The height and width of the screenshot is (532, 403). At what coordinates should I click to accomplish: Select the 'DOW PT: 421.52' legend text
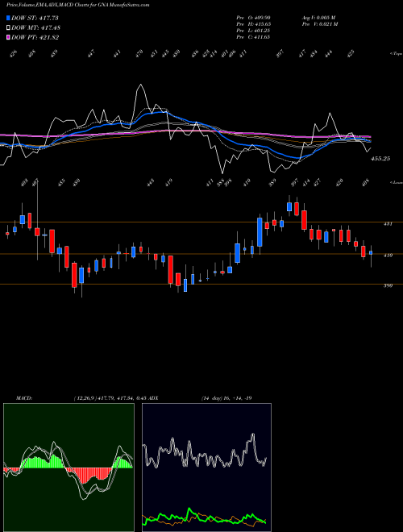click(x=35, y=37)
